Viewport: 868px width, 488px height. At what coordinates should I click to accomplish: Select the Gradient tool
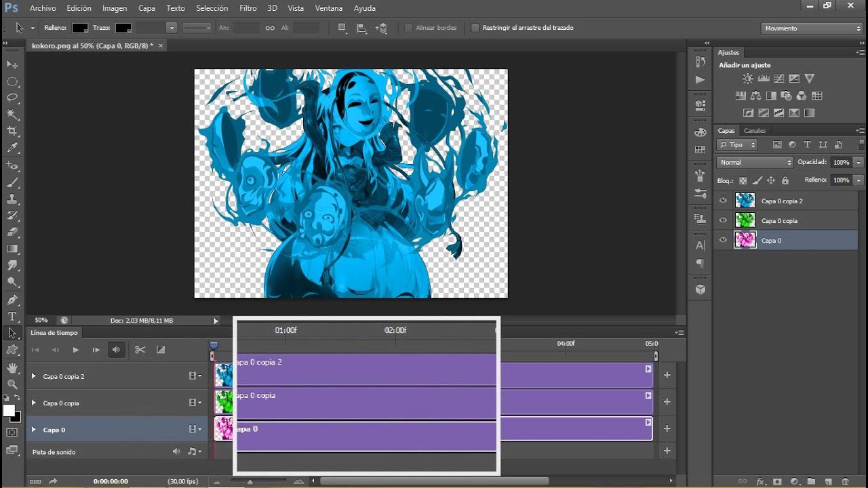pos(12,249)
